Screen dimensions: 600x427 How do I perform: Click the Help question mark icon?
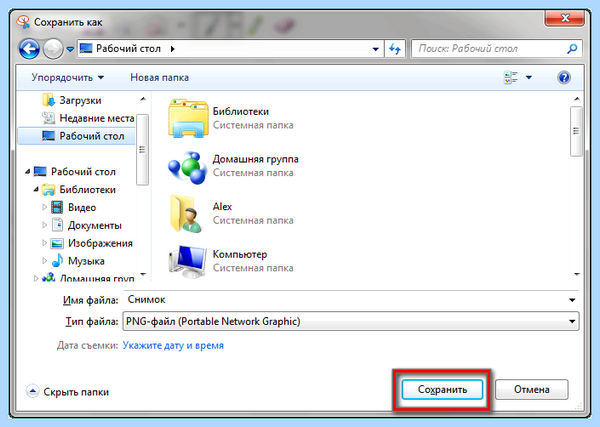(564, 78)
